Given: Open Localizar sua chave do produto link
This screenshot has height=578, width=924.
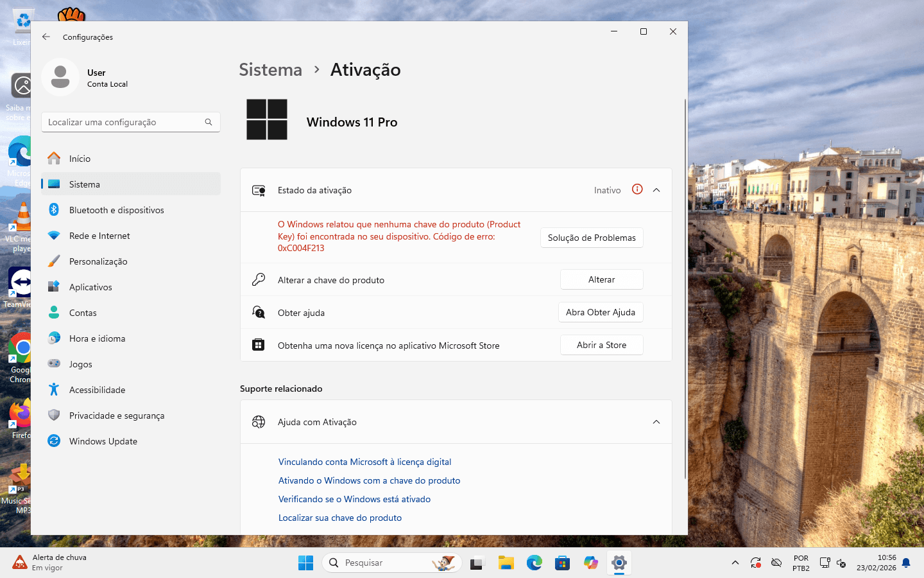Looking at the screenshot, I should pos(340,518).
